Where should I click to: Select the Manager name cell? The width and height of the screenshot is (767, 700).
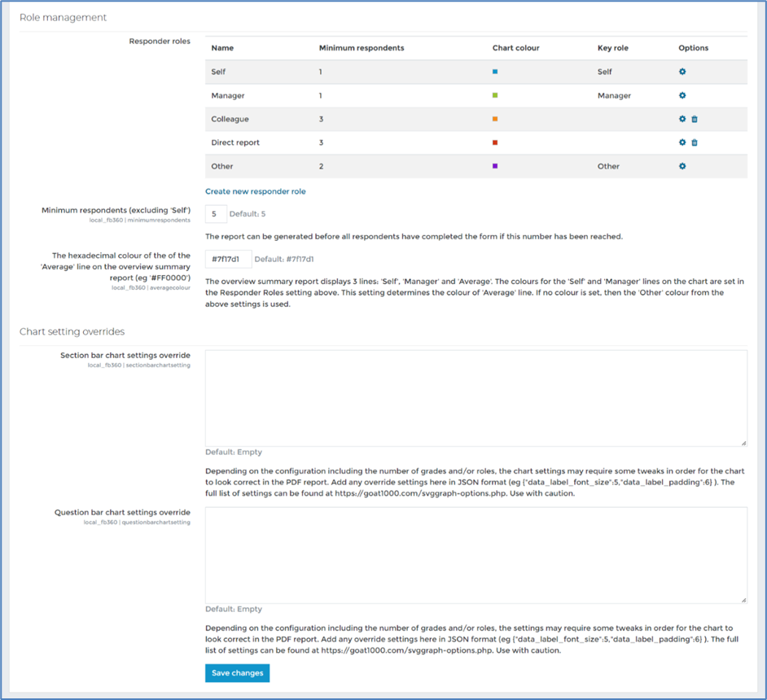228,95
